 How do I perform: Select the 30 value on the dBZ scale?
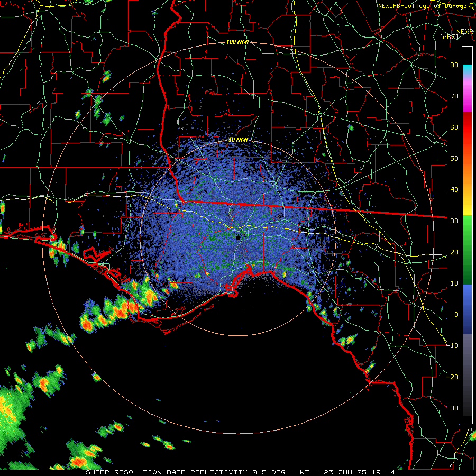pos(454,221)
